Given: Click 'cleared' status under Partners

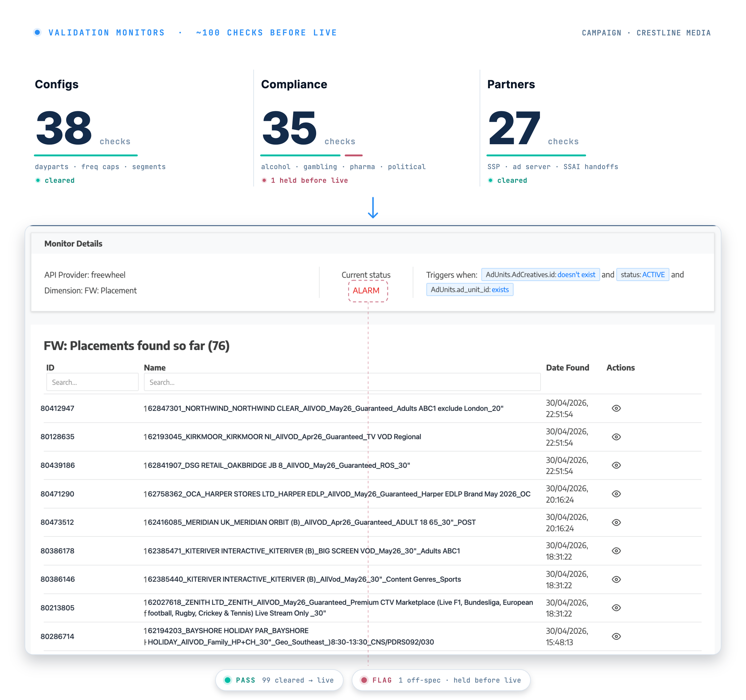Looking at the screenshot, I should [512, 180].
